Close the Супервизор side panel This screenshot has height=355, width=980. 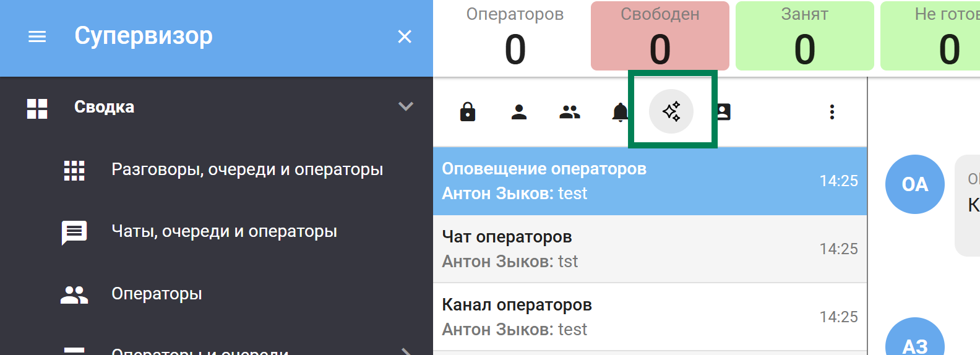click(x=405, y=37)
